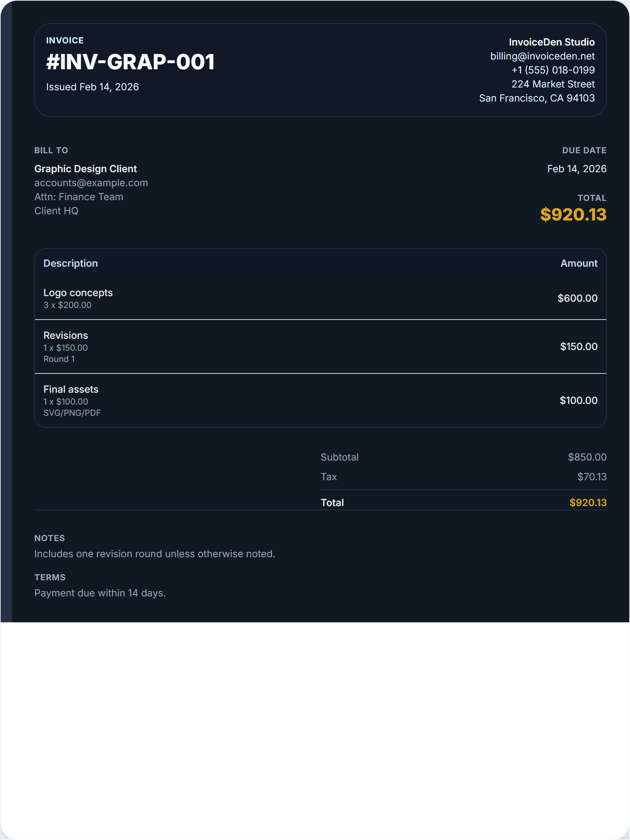Click the large gold $920.13 total under Due Date
Image resolution: width=630 pixels, height=840 pixels.
[x=573, y=215]
